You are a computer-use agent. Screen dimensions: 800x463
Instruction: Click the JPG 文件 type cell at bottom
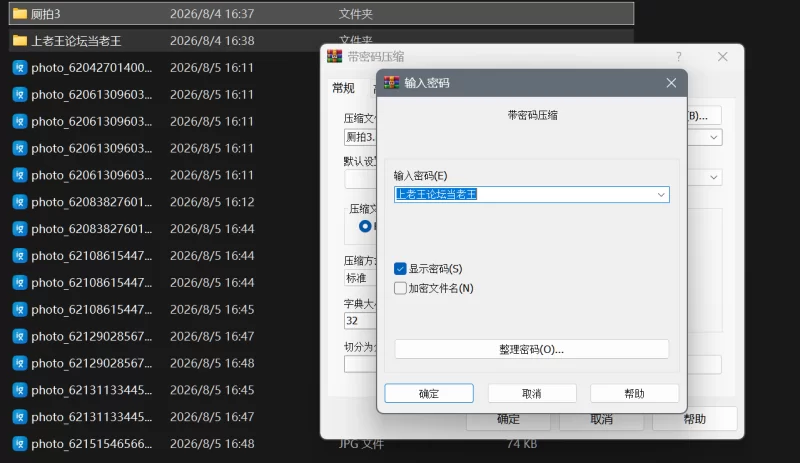pos(361,444)
